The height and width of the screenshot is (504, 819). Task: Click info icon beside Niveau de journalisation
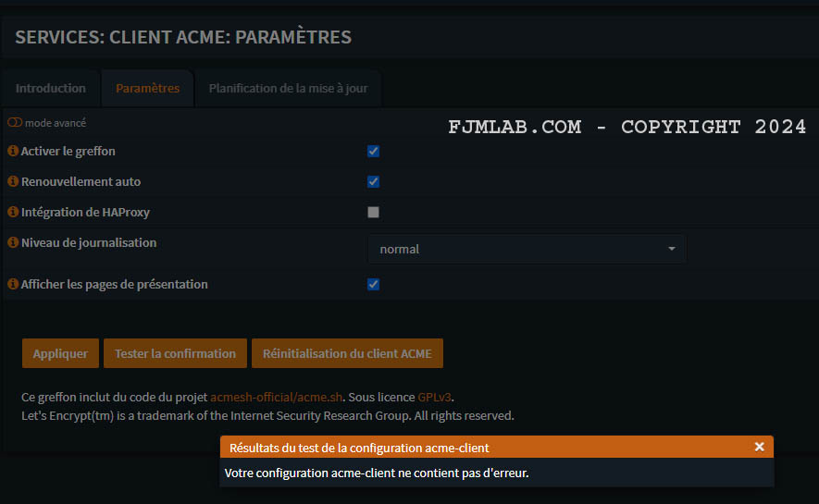(x=13, y=242)
